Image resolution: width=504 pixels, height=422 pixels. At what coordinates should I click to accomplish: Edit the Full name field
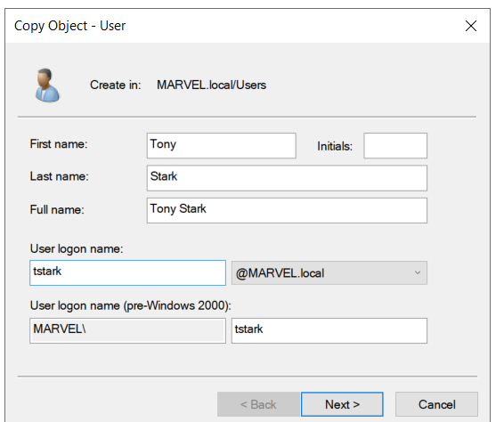point(287,210)
